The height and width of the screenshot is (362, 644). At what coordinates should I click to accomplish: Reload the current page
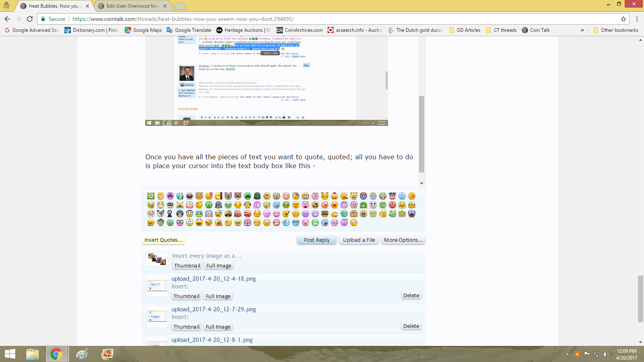30,19
